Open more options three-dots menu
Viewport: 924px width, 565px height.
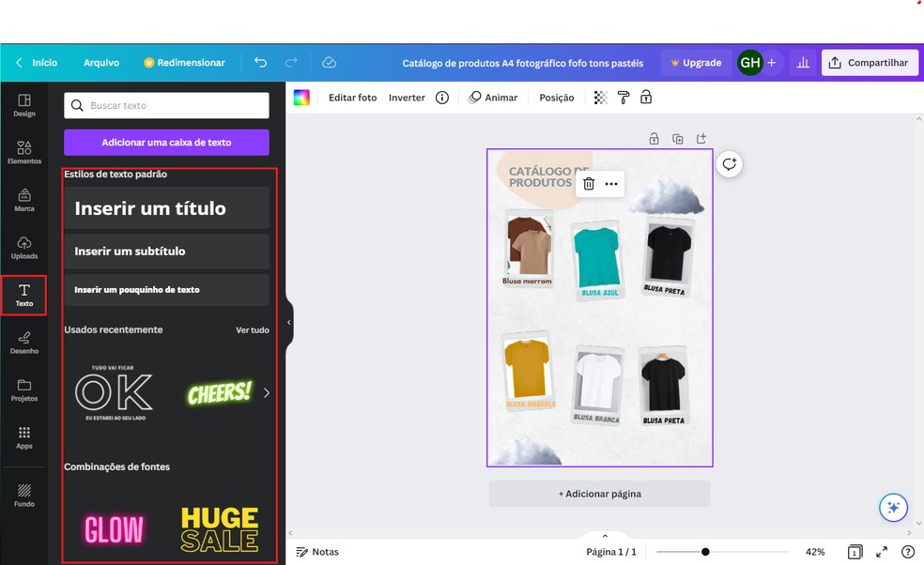611,184
